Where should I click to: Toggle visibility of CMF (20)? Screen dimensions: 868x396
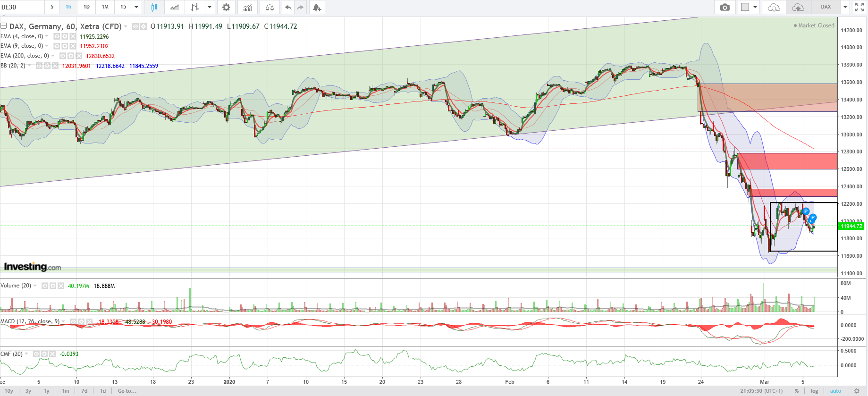tap(36, 354)
